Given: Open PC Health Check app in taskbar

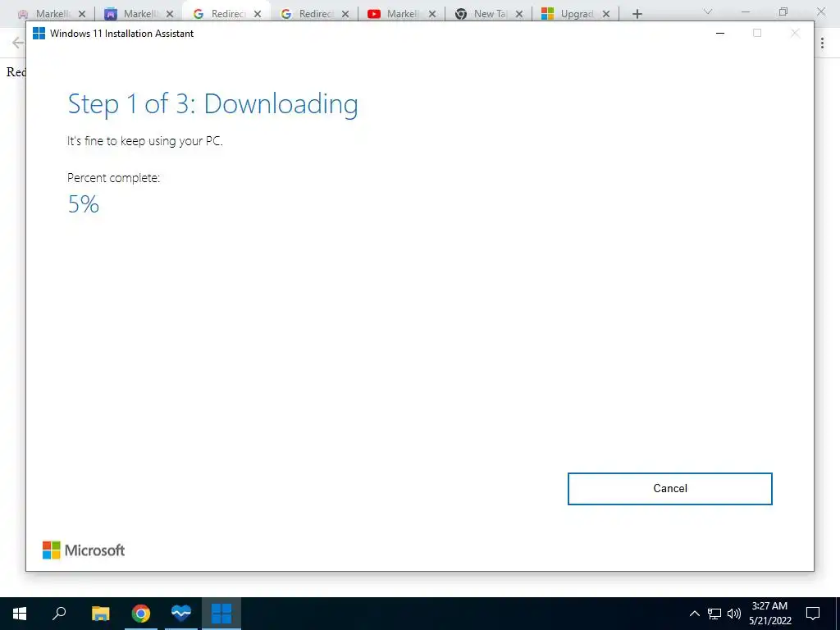Looking at the screenshot, I should click(181, 614).
